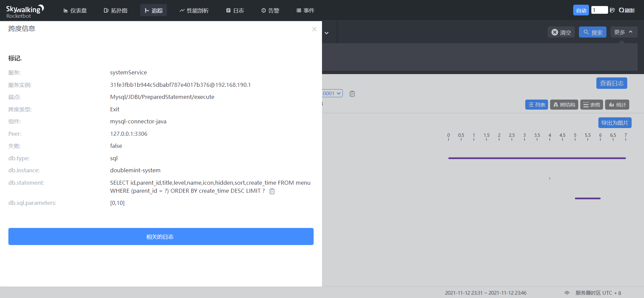Switch to 列表 list view
This screenshot has width=644, height=298.
click(x=537, y=105)
